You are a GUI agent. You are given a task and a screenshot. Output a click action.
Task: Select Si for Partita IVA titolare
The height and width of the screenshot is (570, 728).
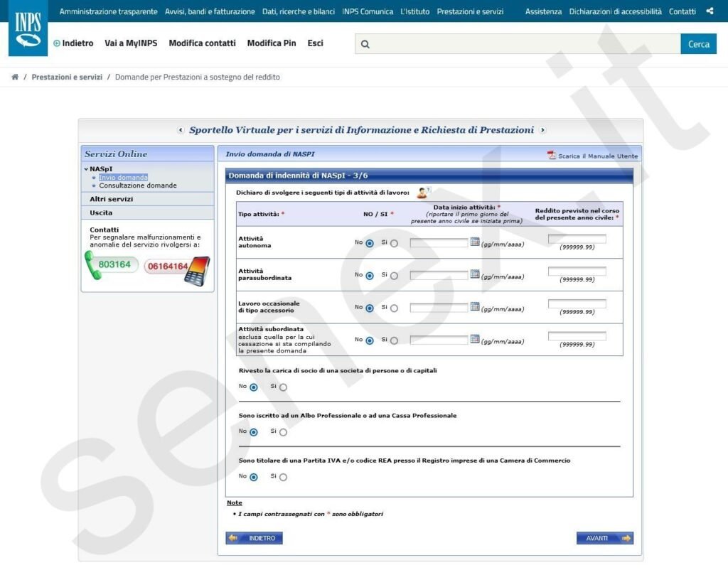(x=283, y=477)
